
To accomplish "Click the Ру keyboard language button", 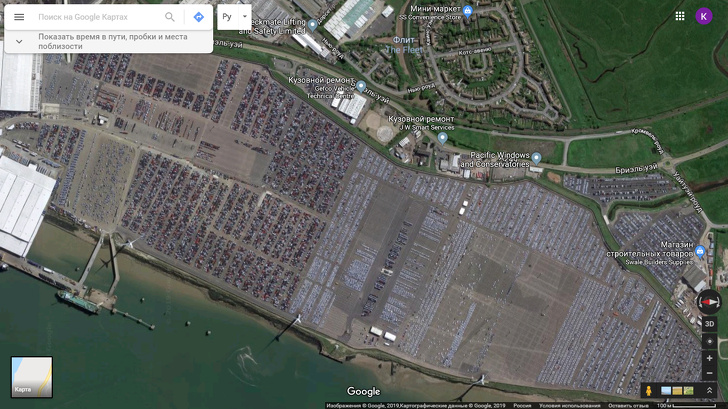I will 227,17.
